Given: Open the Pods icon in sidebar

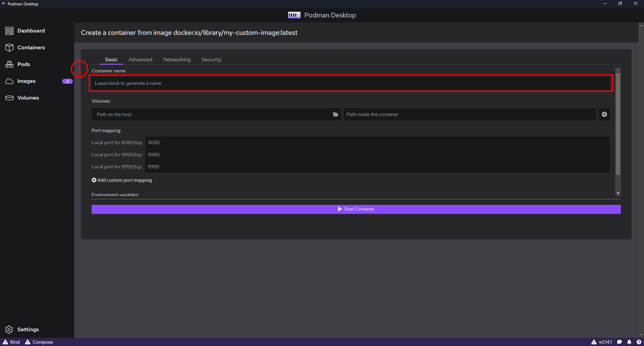Looking at the screenshot, I should pos(9,64).
